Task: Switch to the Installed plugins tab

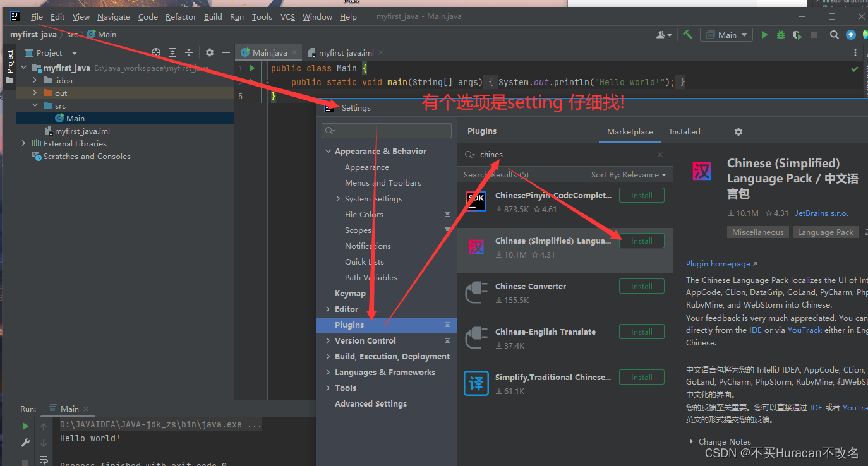Action: (x=685, y=131)
